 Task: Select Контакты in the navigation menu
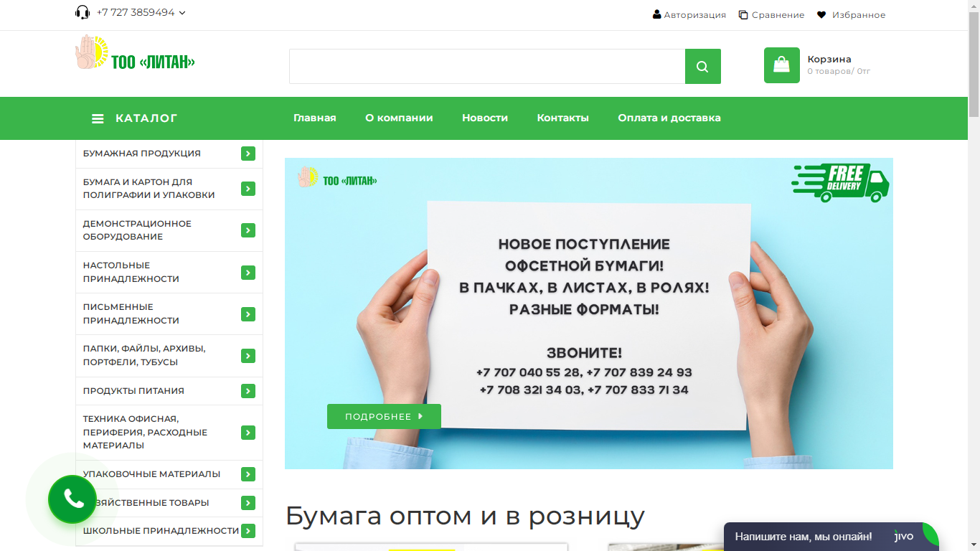(563, 118)
